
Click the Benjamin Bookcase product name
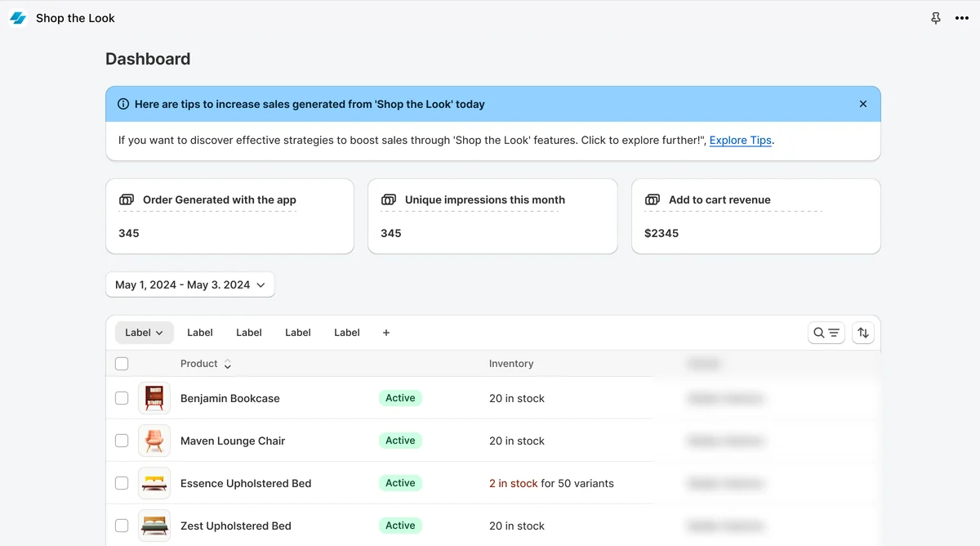pyautogui.click(x=230, y=398)
